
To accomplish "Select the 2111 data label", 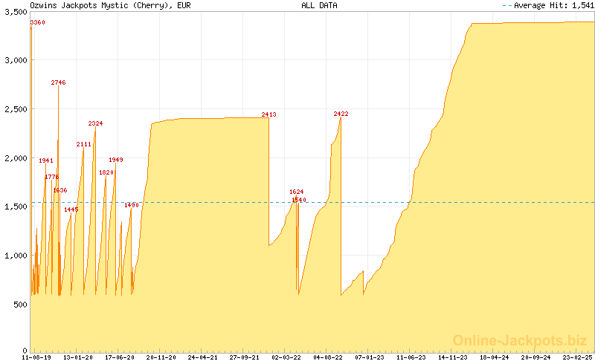I will pyautogui.click(x=84, y=144).
